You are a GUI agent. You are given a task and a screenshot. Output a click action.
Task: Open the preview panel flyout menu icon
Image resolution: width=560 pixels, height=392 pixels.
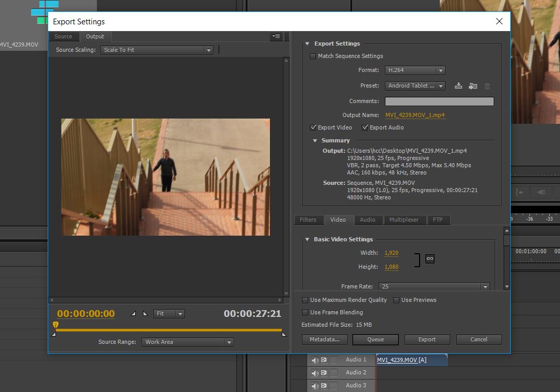(276, 36)
